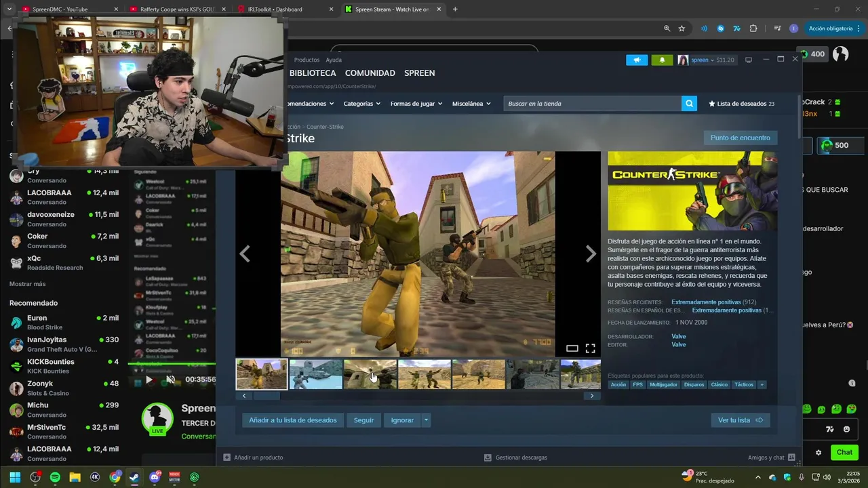Click the Steam Big Picture monitor icon

click(x=749, y=60)
